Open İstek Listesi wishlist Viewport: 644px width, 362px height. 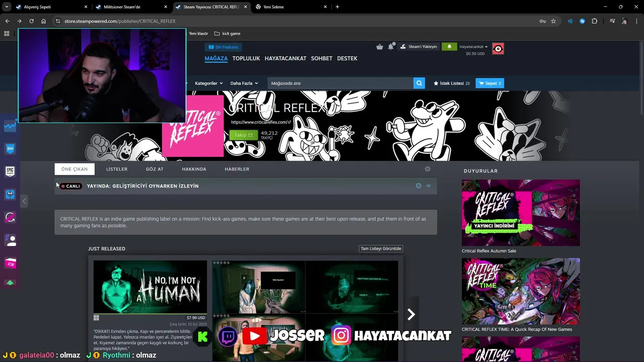tap(451, 83)
